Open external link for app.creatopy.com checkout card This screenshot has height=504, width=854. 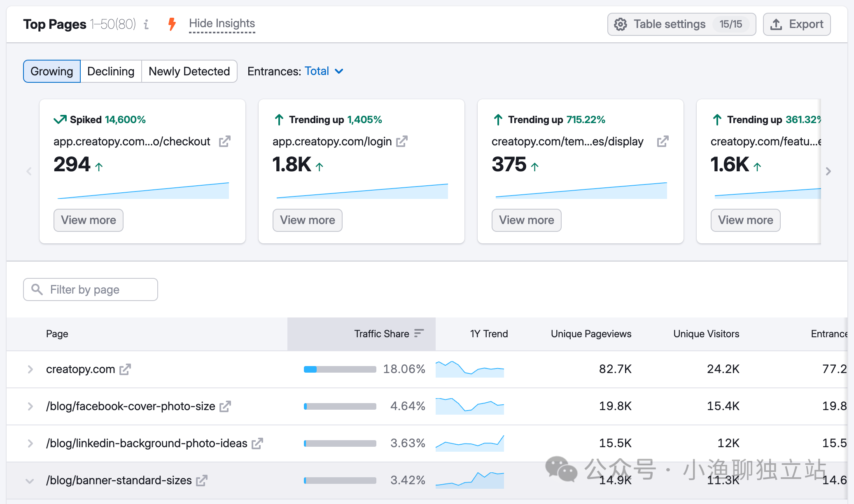pos(224,142)
